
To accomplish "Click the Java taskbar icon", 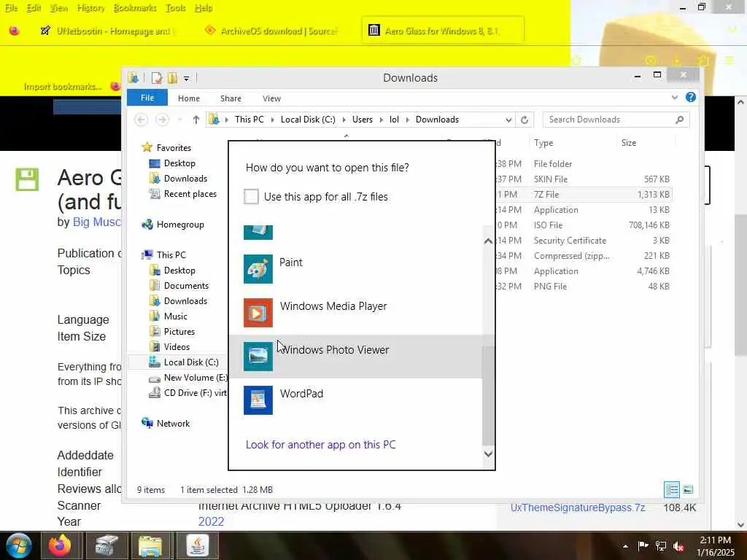I will pyautogui.click(x=197, y=545).
